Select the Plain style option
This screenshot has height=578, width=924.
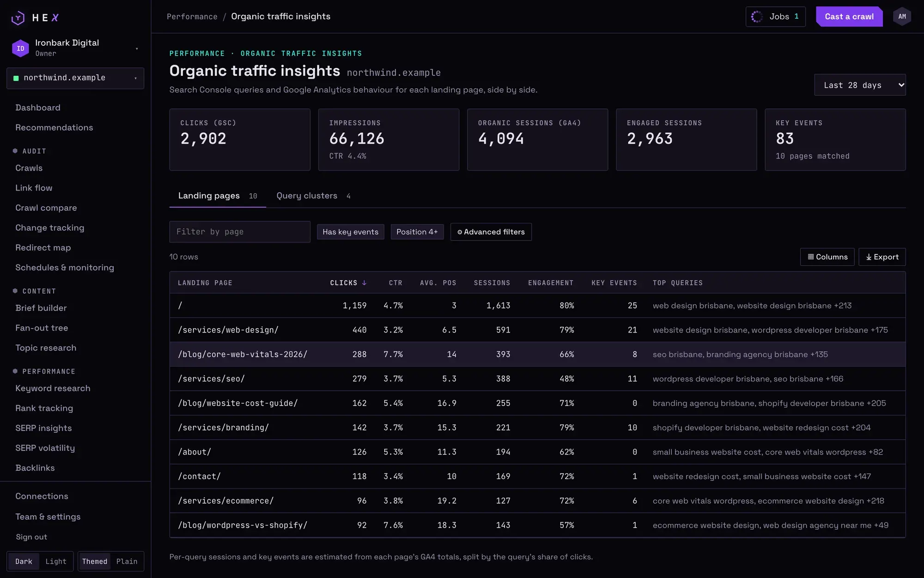(127, 561)
